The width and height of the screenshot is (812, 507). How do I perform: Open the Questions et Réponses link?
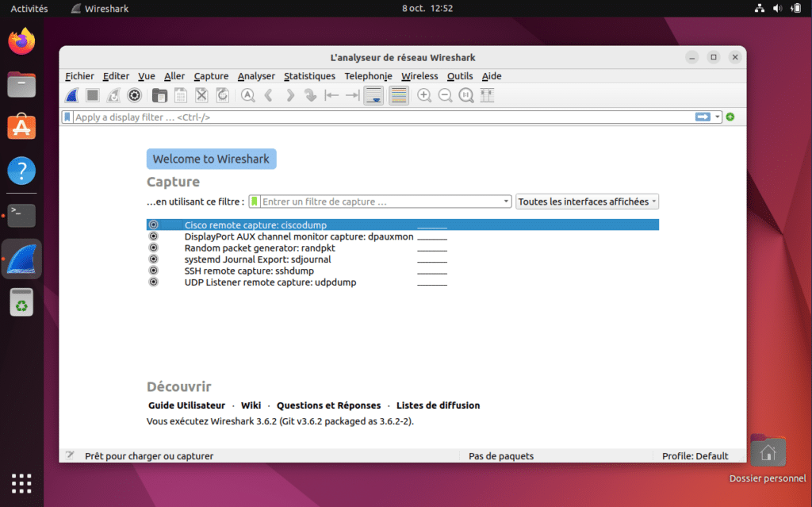coord(328,405)
